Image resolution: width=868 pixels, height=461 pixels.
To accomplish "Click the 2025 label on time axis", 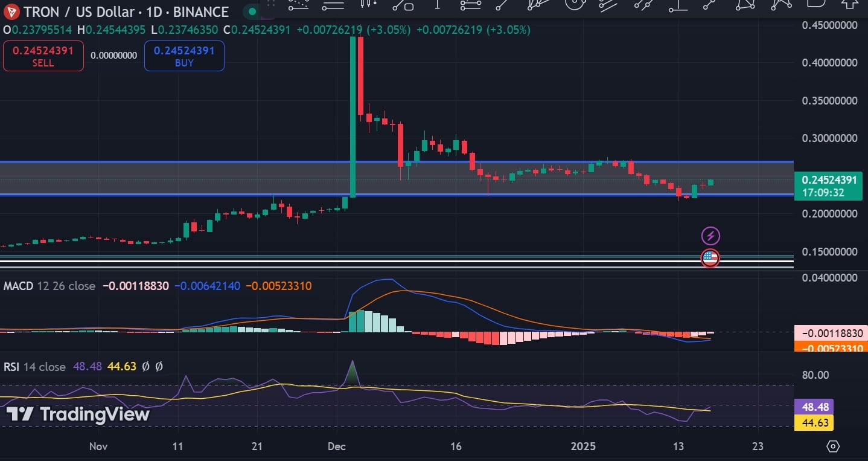I will tap(583, 446).
